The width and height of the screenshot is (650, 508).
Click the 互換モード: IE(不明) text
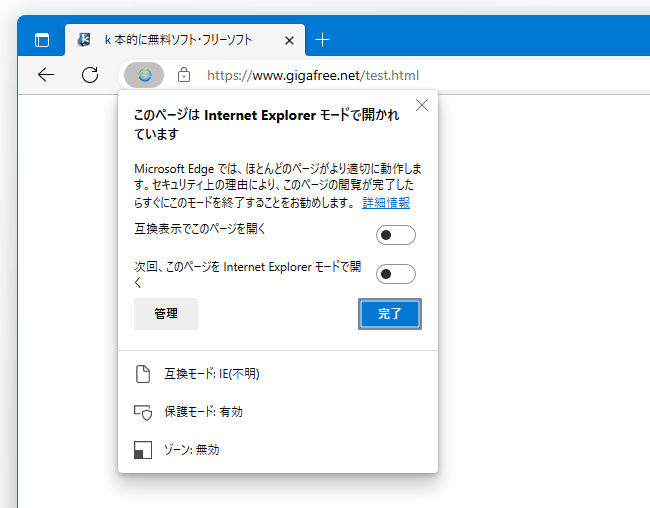tap(212, 374)
